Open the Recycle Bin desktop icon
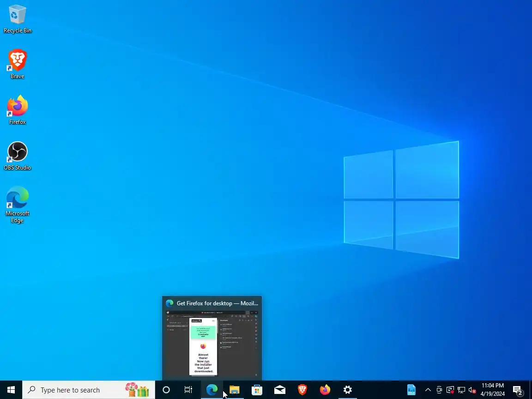The width and height of the screenshot is (532, 399). pos(17,19)
